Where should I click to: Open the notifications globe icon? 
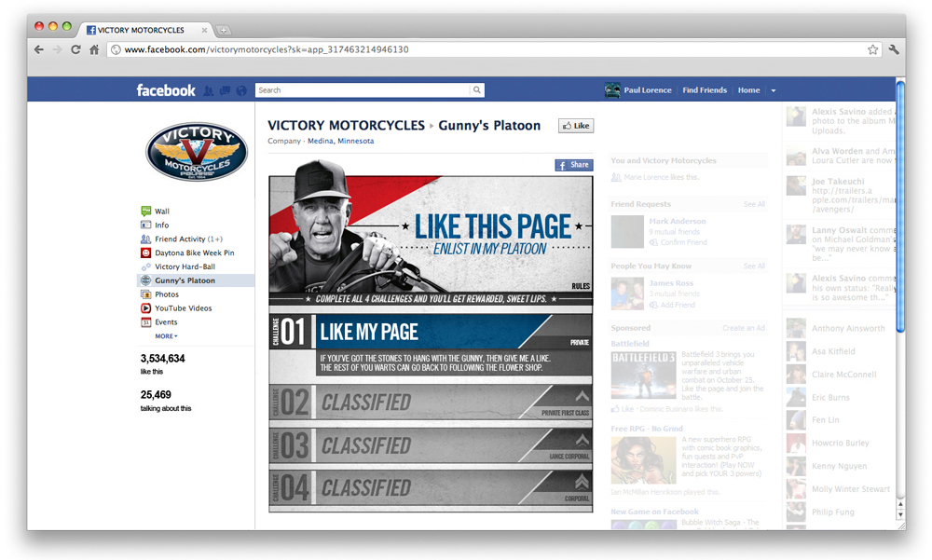(240, 90)
